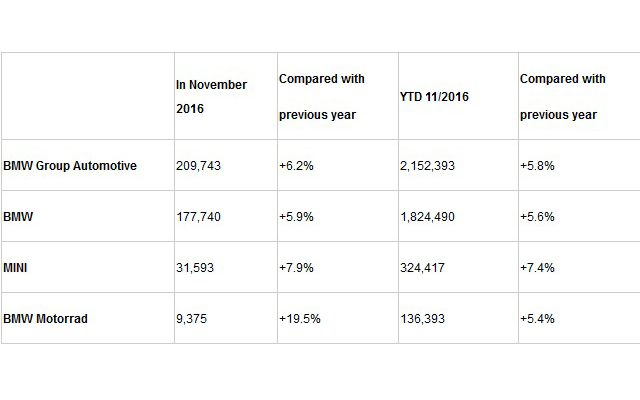
Task: Click the BMW brand row label
Action: tap(18, 217)
